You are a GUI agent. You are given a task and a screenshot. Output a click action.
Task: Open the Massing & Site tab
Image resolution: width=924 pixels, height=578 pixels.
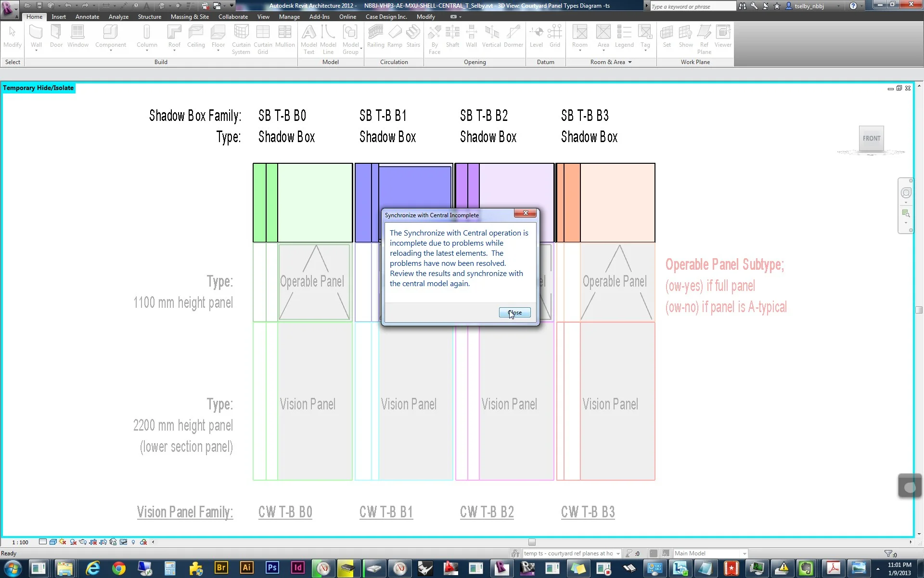tap(190, 17)
